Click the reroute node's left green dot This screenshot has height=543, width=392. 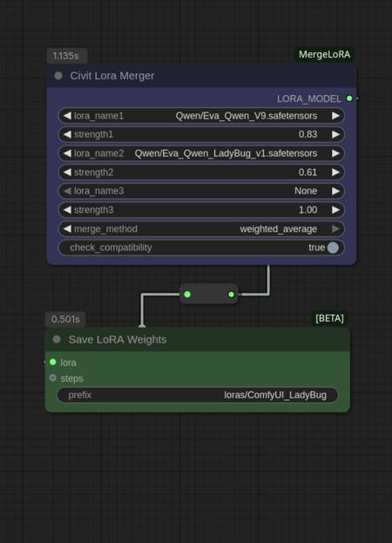(x=187, y=295)
